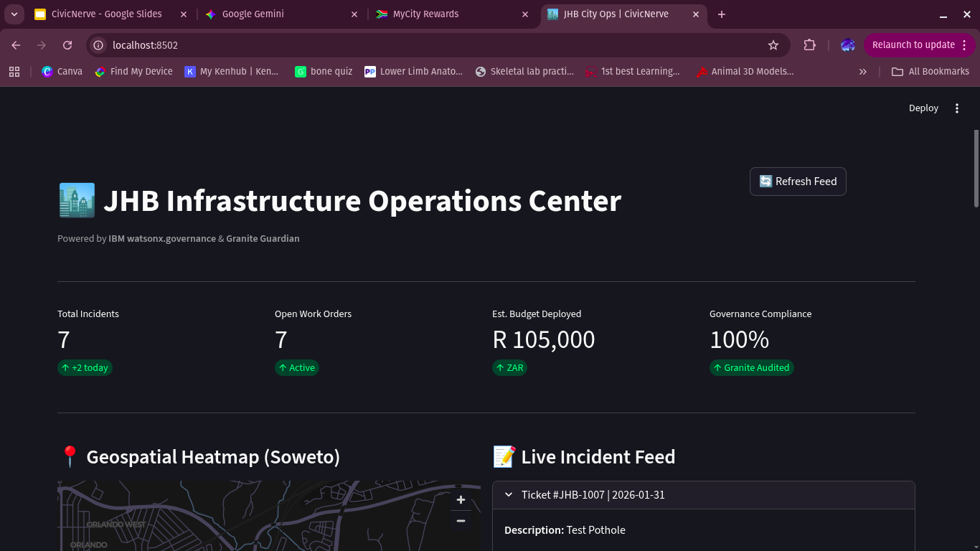The width and height of the screenshot is (980, 551).
Task: Expand the hidden bookmarks overflow chevron
Action: click(862, 72)
